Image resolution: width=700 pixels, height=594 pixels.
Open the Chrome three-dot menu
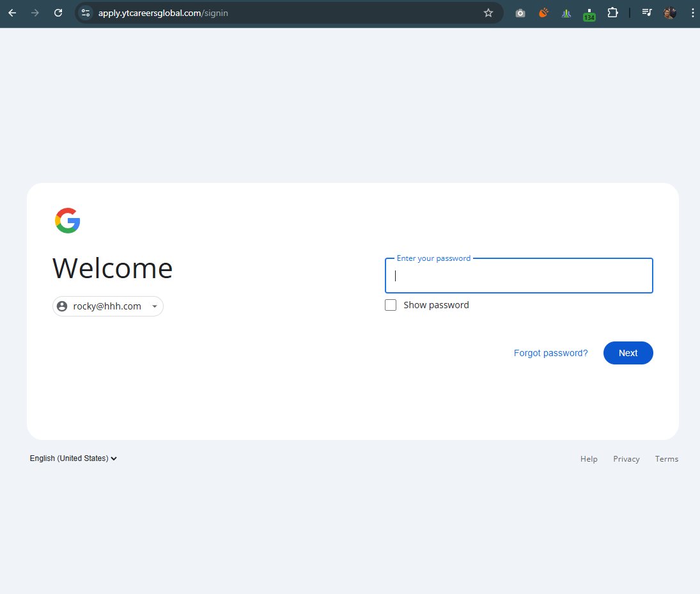pyautogui.click(x=693, y=13)
